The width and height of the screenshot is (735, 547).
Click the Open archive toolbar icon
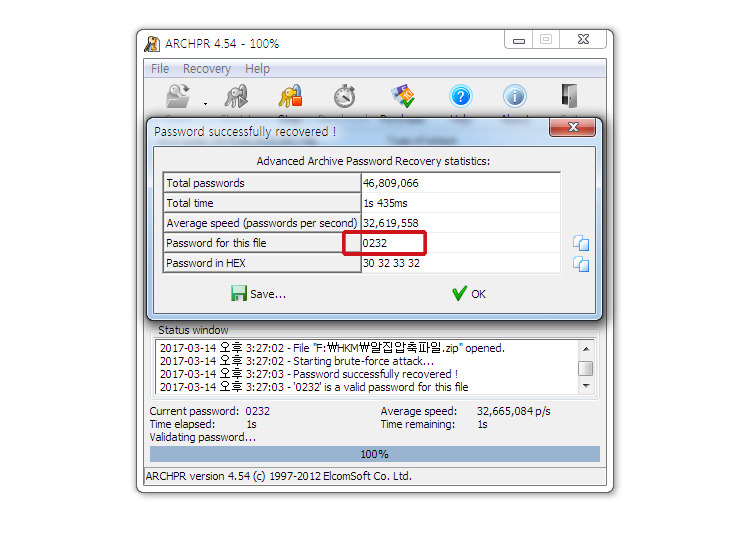point(178,96)
